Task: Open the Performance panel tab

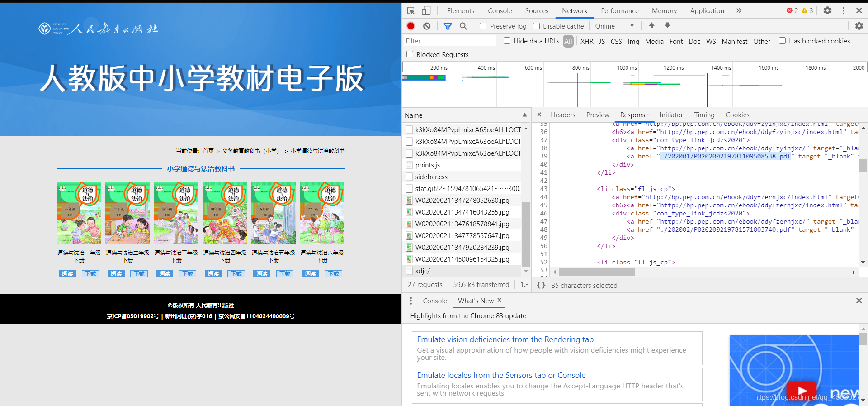Action: (619, 11)
